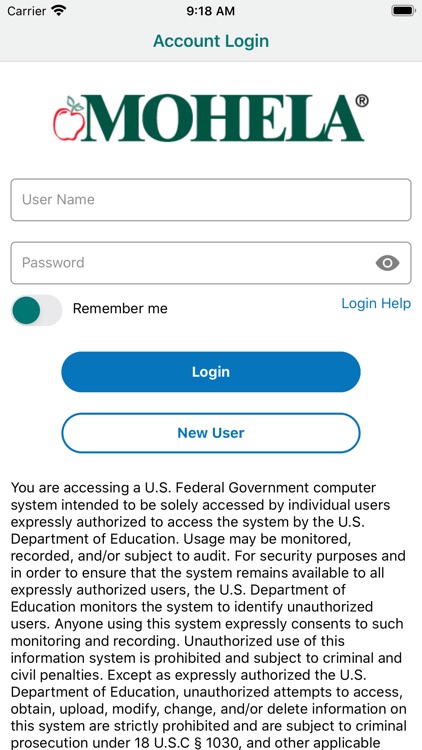Tap the Account Login header title
422x750 pixels.
[x=211, y=41]
